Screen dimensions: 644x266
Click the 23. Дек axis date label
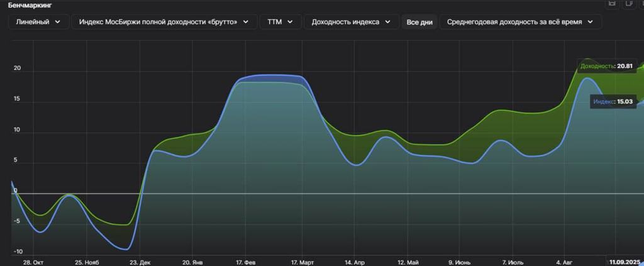(x=140, y=261)
